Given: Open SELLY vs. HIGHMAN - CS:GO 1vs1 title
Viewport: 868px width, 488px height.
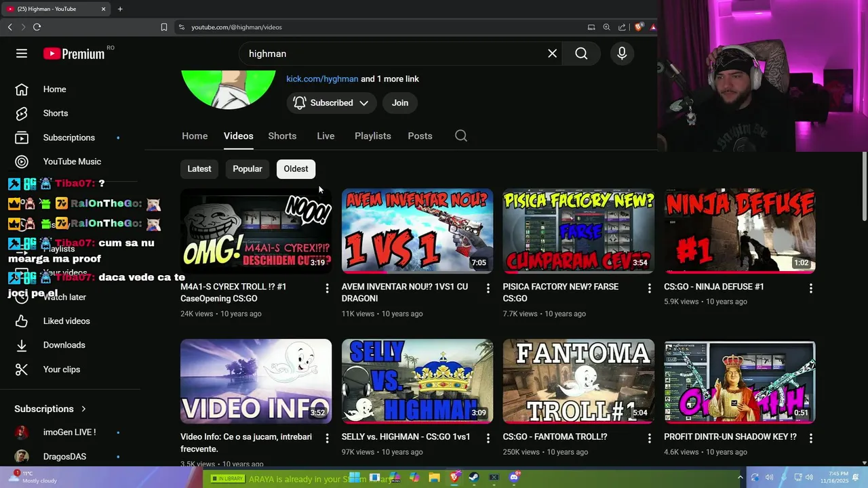Looking at the screenshot, I should coord(406,437).
